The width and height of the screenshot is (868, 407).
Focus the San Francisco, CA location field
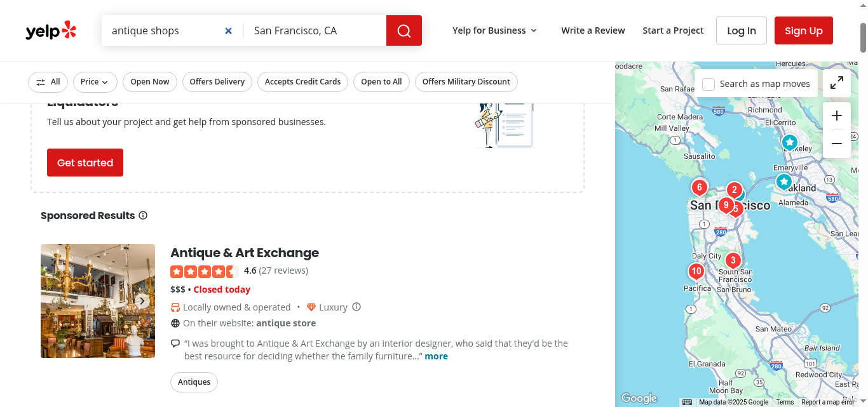(315, 30)
